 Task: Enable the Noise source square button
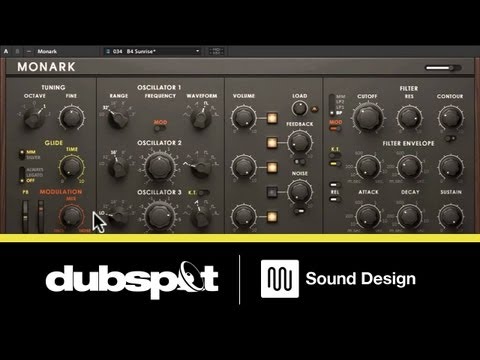272,192
